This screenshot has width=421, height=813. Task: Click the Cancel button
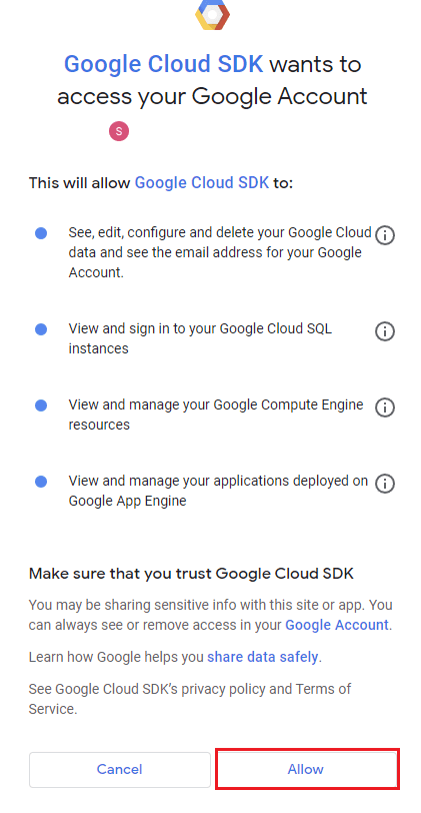tap(120, 769)
